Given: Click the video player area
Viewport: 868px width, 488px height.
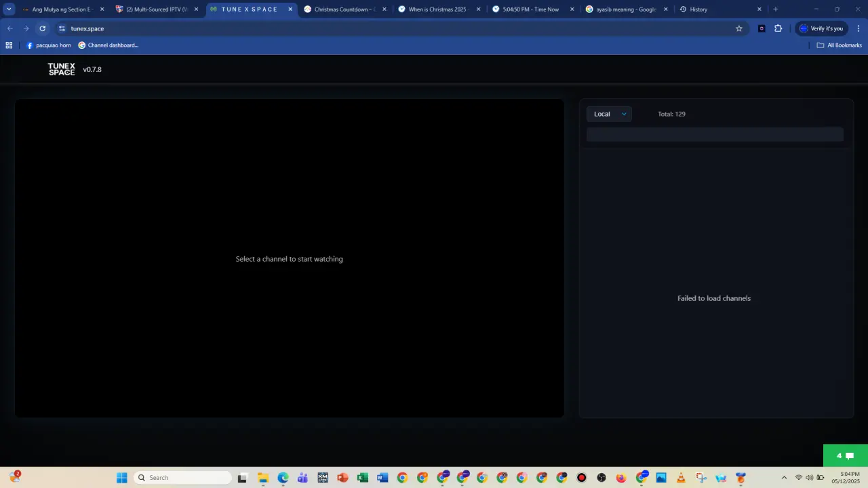Looking at the screenshot, I should click(x=290, y=258).
